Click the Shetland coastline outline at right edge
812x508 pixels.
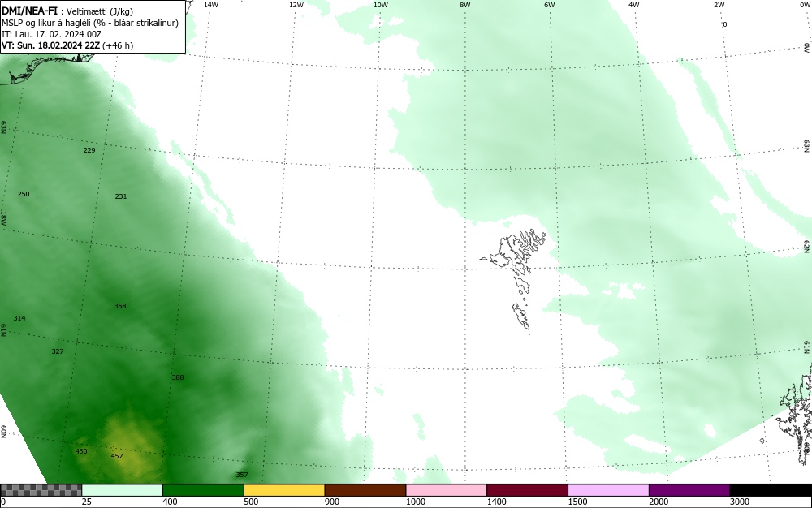click(796, 414)
